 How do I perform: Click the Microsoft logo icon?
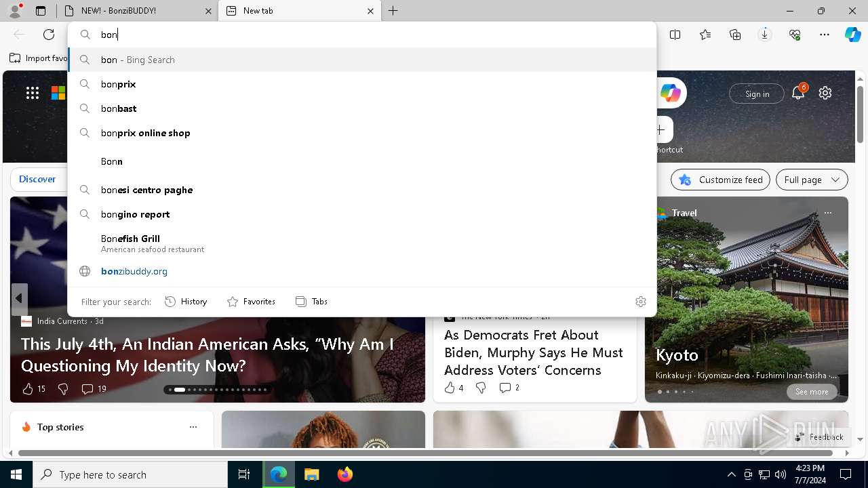pos(58,93)
